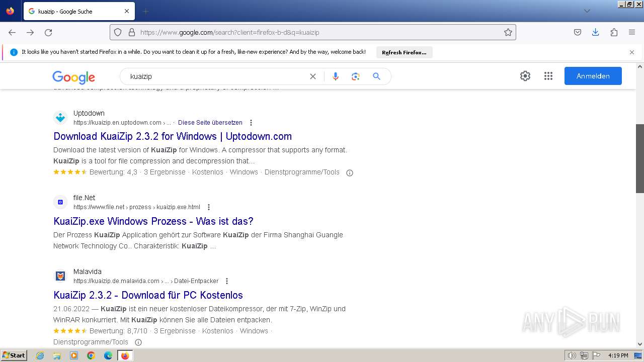The width and height of the screenshot is (644, 362).
Task: Open File Explorer from the taskbar
Action: [x=57, y=355]
